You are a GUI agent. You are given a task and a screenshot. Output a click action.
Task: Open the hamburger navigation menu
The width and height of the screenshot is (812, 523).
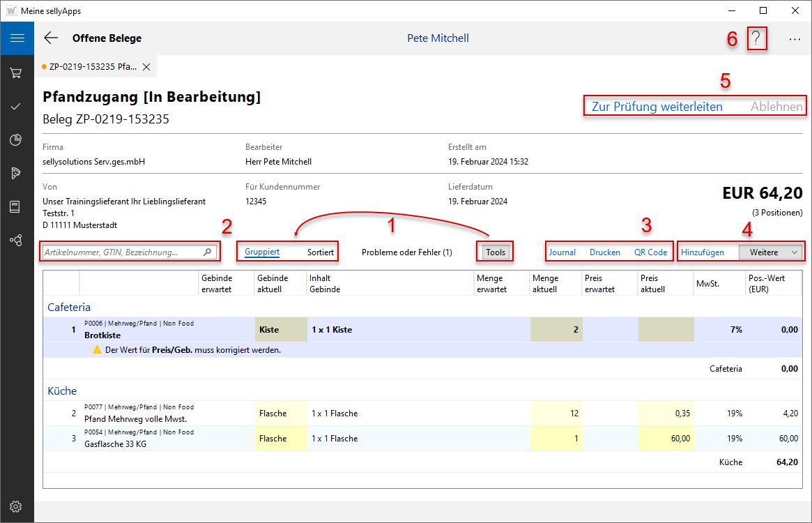coord(17,38)
